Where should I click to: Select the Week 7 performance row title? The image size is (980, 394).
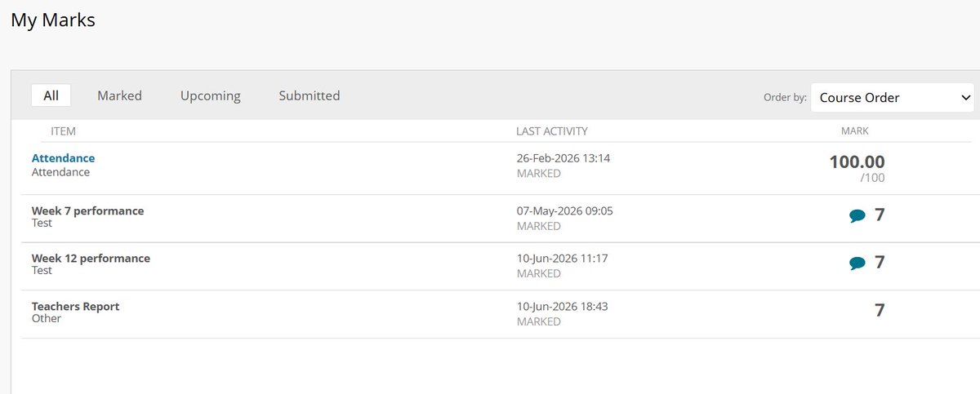[x=87, y=210]
